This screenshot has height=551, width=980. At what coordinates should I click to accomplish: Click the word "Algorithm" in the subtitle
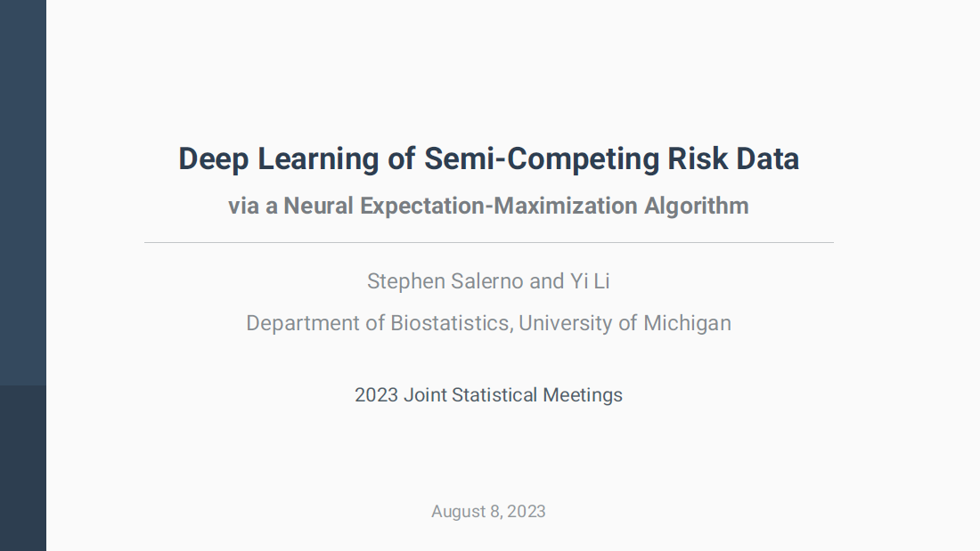tap(697, 207)
